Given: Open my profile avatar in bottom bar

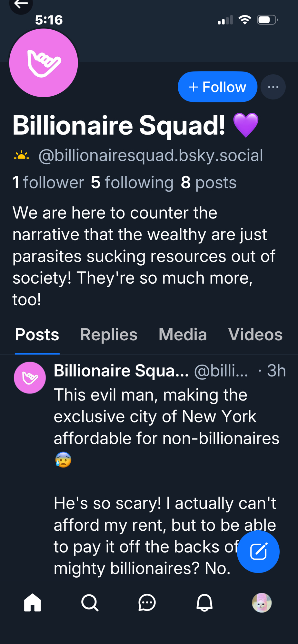Looking at the screenshot, I should point(262,602).
